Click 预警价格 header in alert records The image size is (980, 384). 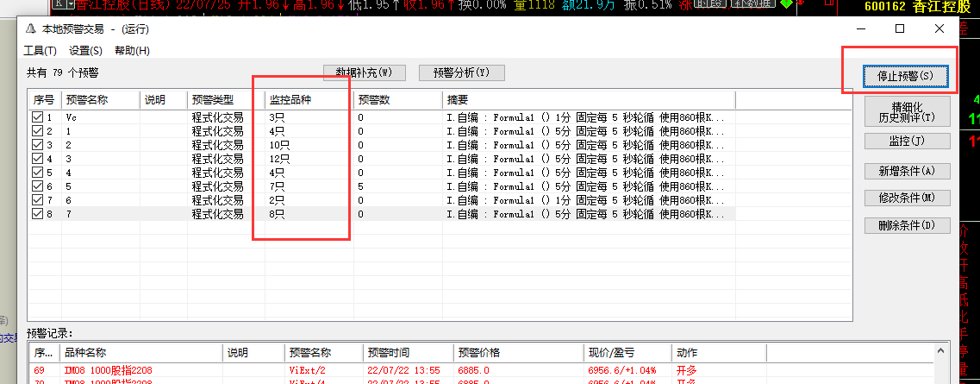click(x=519, y=353)
